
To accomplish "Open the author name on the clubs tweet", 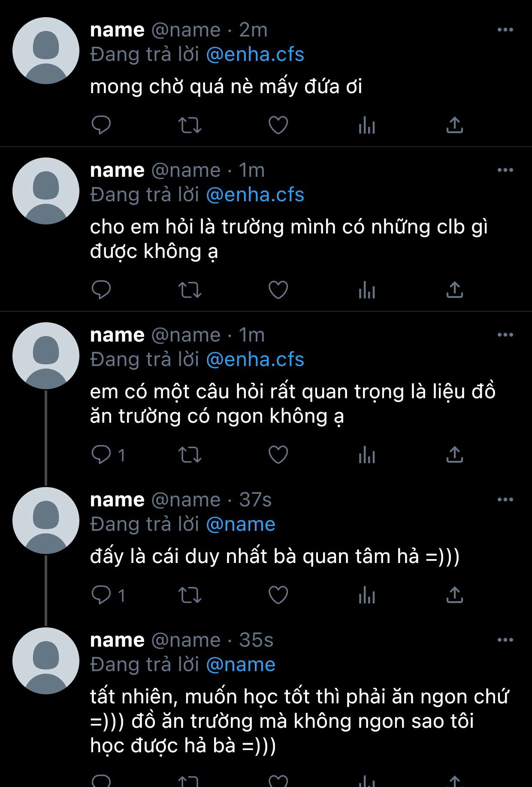I will pyautogui.click(x=117, y=170).
